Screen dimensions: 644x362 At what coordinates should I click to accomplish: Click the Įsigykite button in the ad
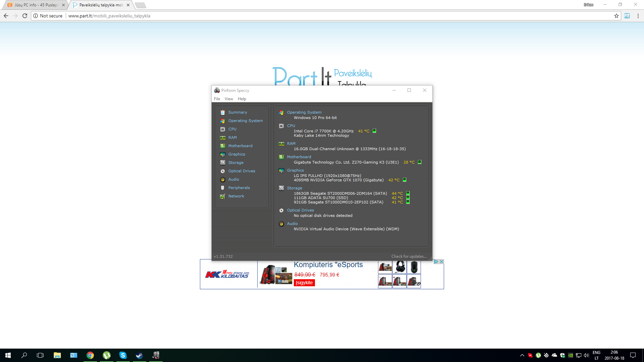[304, 283]
